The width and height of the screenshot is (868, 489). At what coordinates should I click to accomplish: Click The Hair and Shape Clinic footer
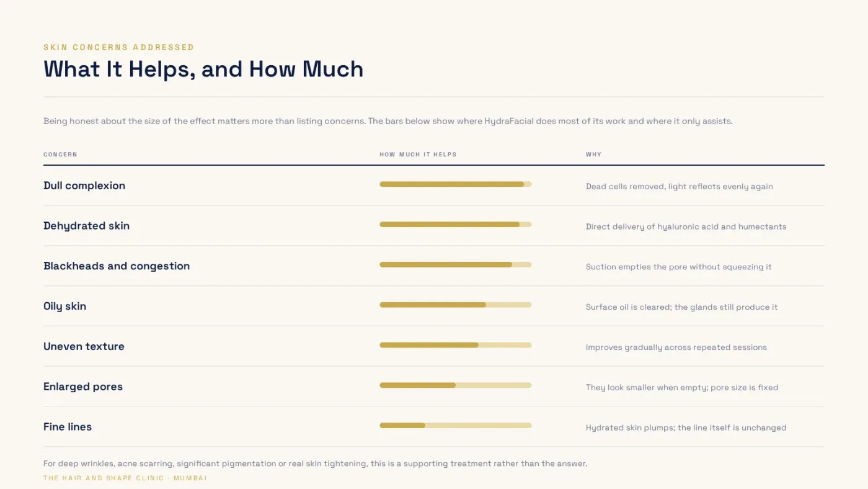(125, 478)
